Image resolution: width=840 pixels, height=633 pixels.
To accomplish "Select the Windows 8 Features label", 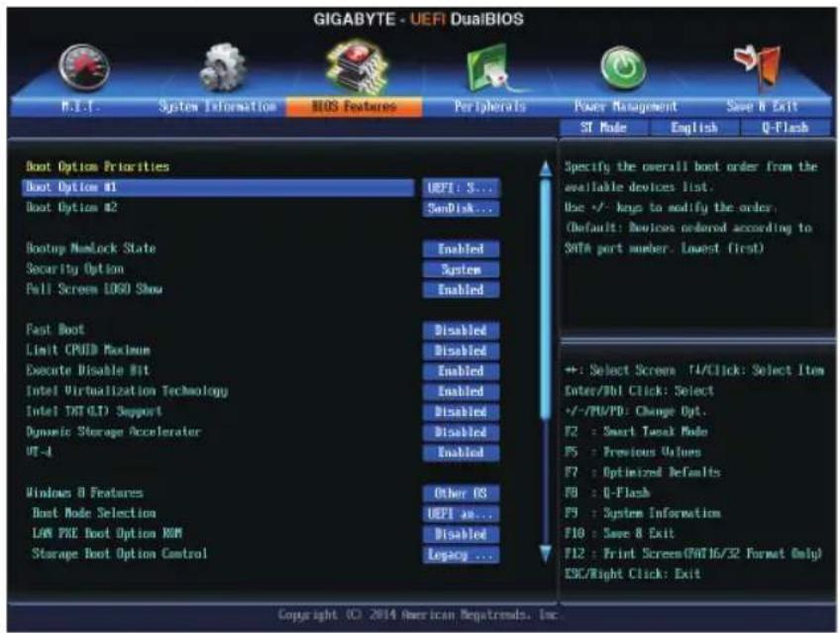I will pyautogui.click(x=84, y=492).
